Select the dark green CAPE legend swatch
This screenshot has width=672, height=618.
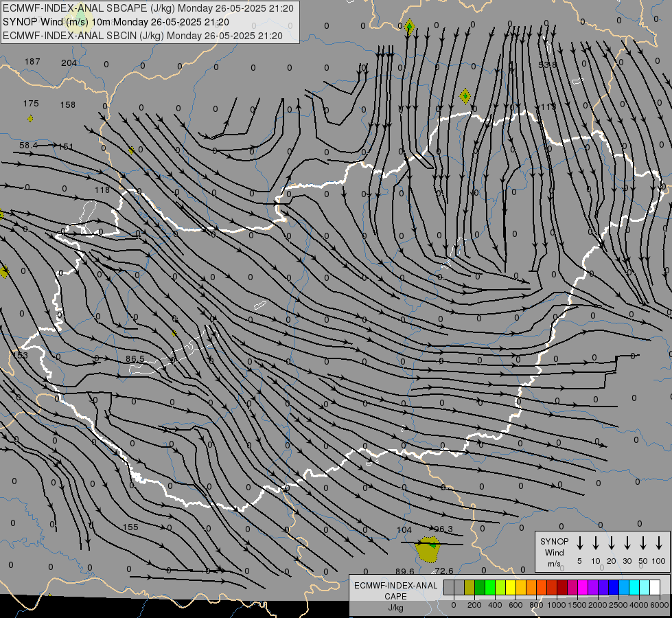point(480,587)
